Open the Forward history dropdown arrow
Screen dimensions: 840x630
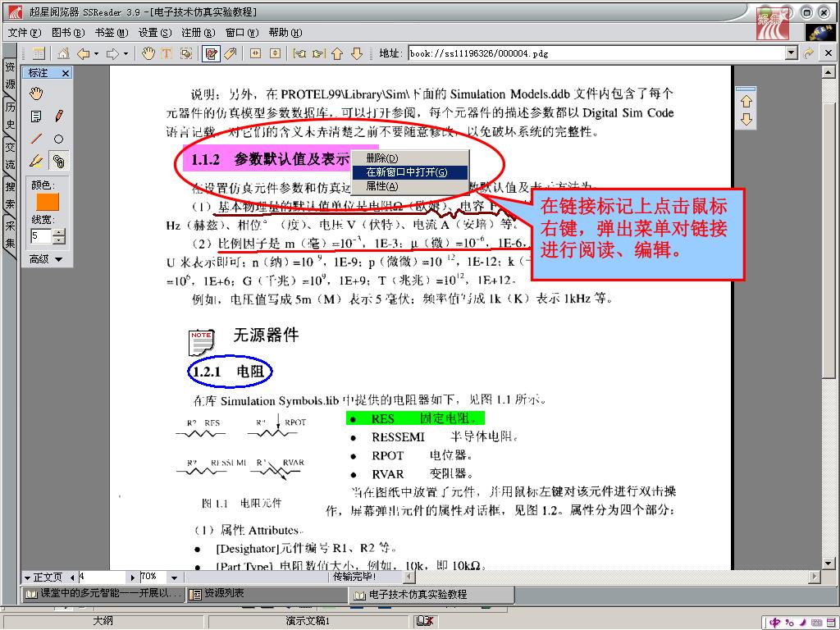click(x=126, y=53)
